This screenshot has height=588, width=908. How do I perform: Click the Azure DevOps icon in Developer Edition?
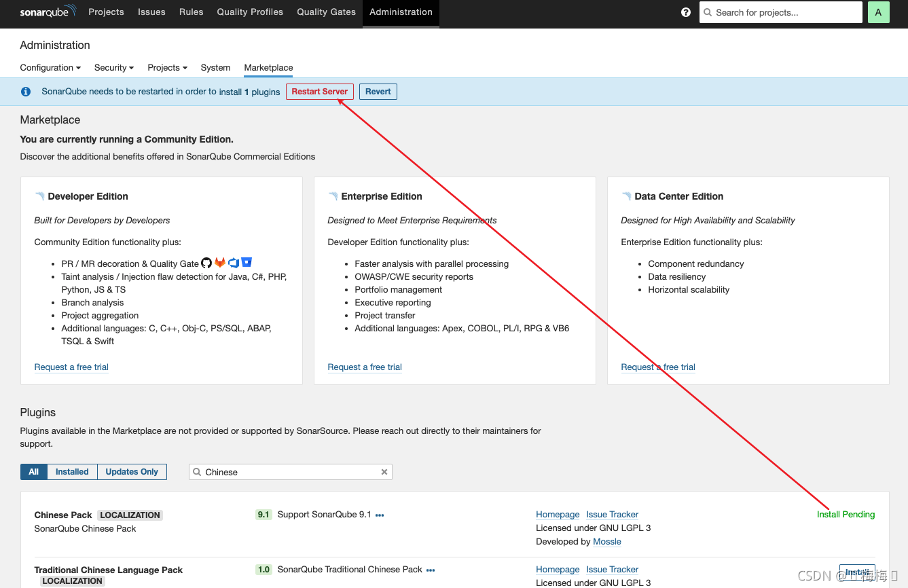tap(234, 263)
